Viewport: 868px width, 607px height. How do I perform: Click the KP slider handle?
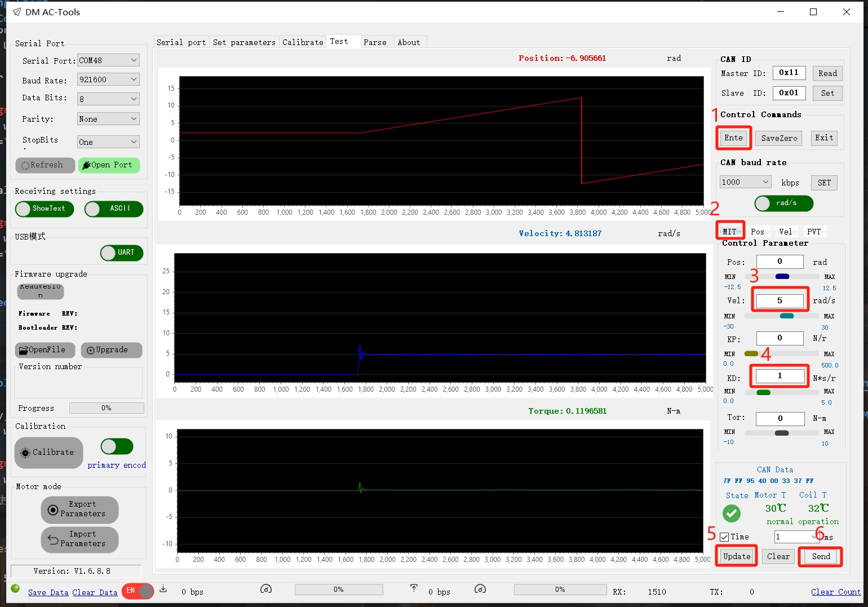[x=751, y=353]
